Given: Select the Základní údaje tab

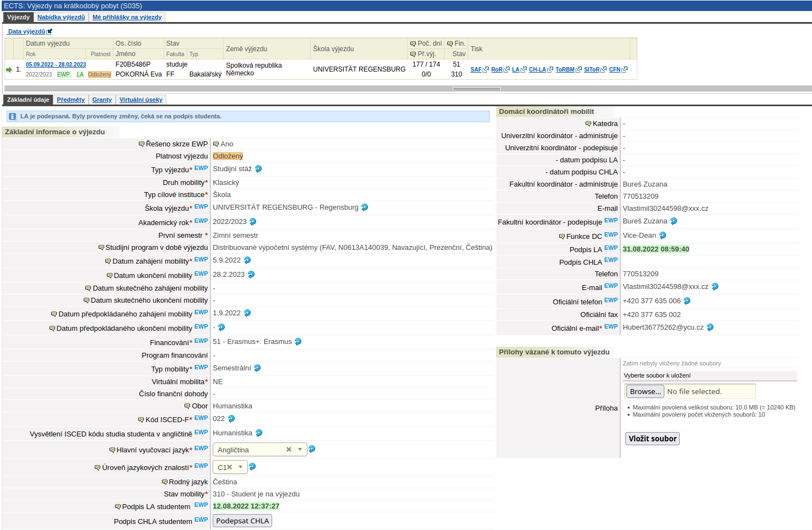Looking at the screenshot, I should (x=28, y=100).
